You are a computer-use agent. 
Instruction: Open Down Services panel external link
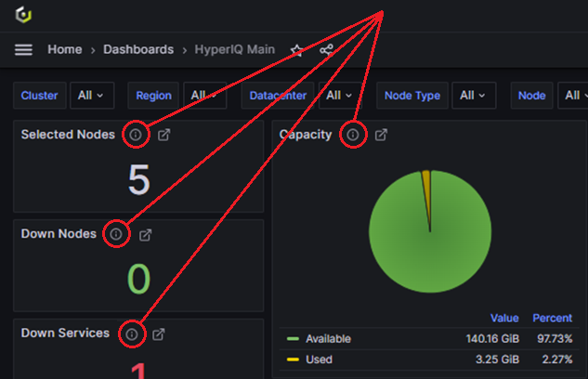(x=158, y=334)
